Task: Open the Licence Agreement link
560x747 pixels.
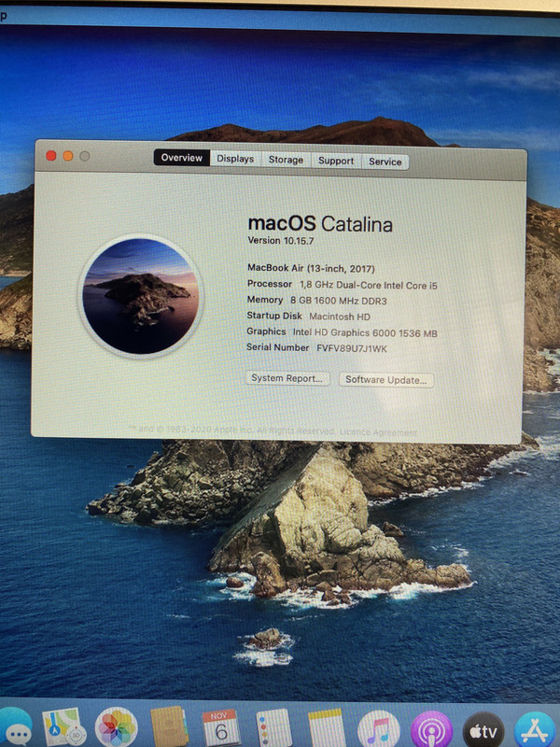Action: (x=378, y=432)
